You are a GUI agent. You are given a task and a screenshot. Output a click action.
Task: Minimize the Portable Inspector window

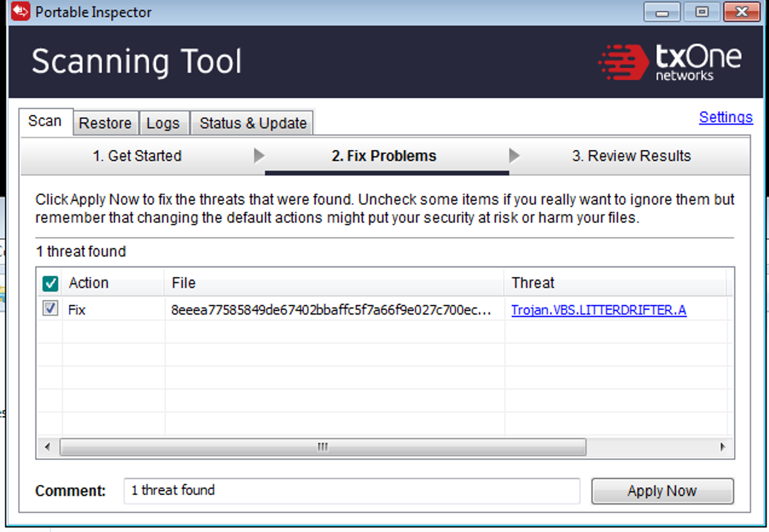661,12
